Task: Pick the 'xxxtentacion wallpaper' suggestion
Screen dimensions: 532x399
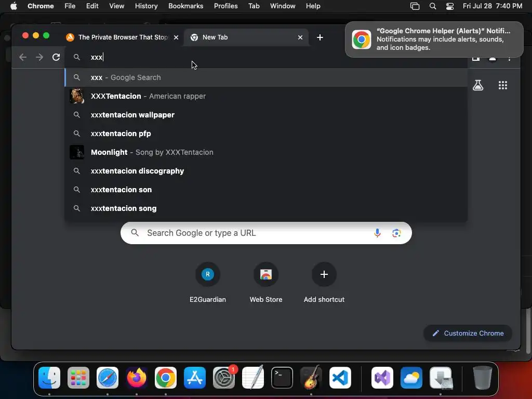Action: click(266, 115)
